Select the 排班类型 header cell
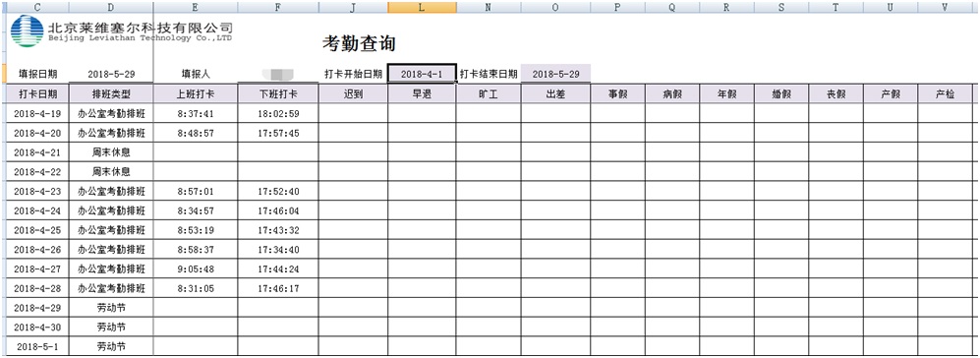 [x=111, y=93]
